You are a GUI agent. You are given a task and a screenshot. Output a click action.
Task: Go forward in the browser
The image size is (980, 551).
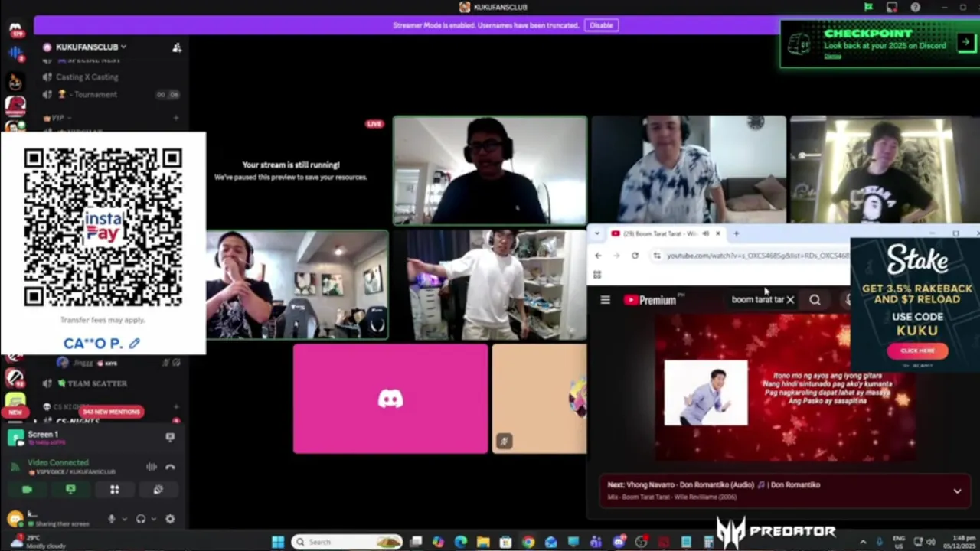616,256
